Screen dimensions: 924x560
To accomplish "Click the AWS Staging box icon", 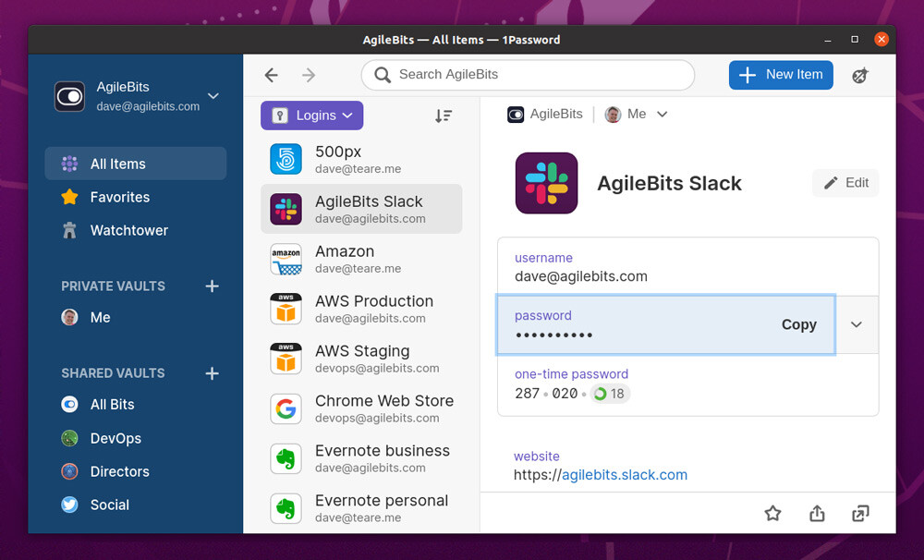I will coord(286,359).
